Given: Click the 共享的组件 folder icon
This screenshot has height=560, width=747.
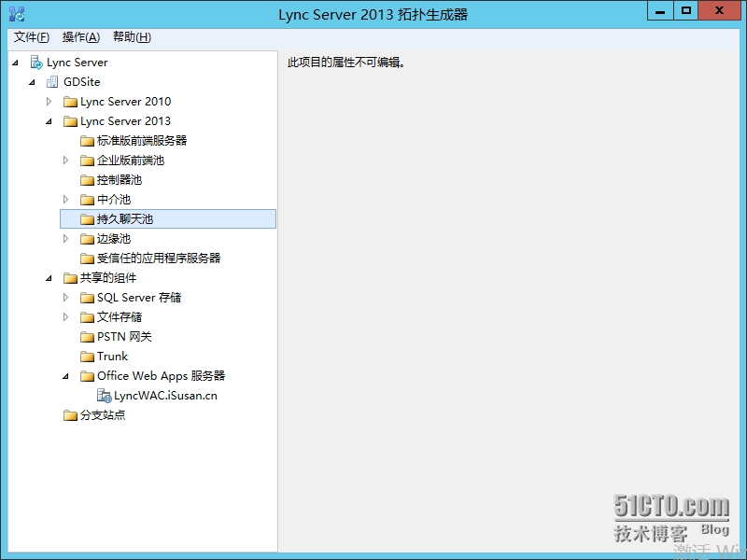Looking at the screenshot, I should pyautogui.click(x=71, y=278).
